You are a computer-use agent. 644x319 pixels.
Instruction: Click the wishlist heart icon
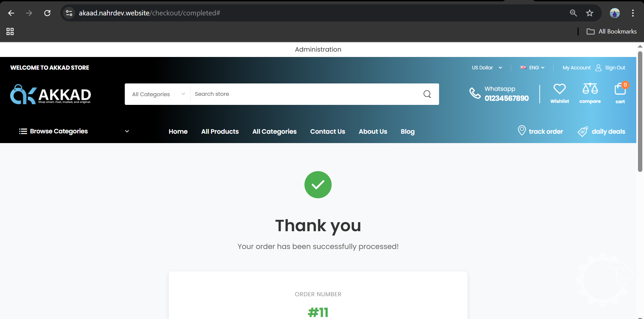click(559, 89)
